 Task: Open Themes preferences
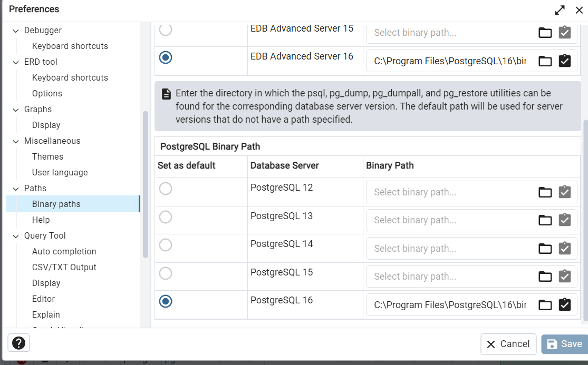pyautogui.click(x=47, y=156)
